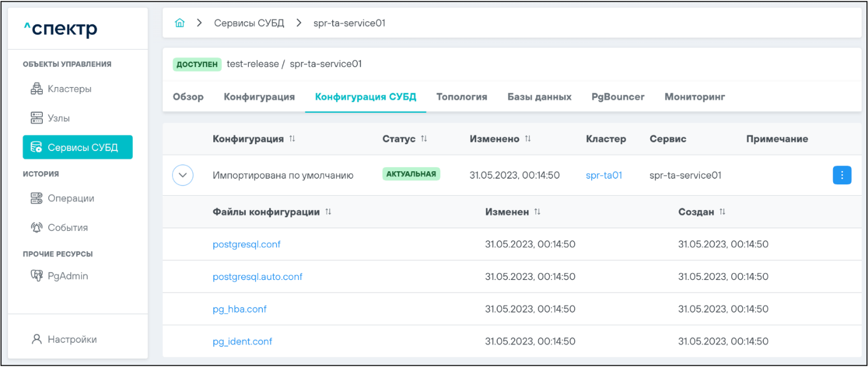Open Операции history section
The image size is (868, 367).
(62, 198)
